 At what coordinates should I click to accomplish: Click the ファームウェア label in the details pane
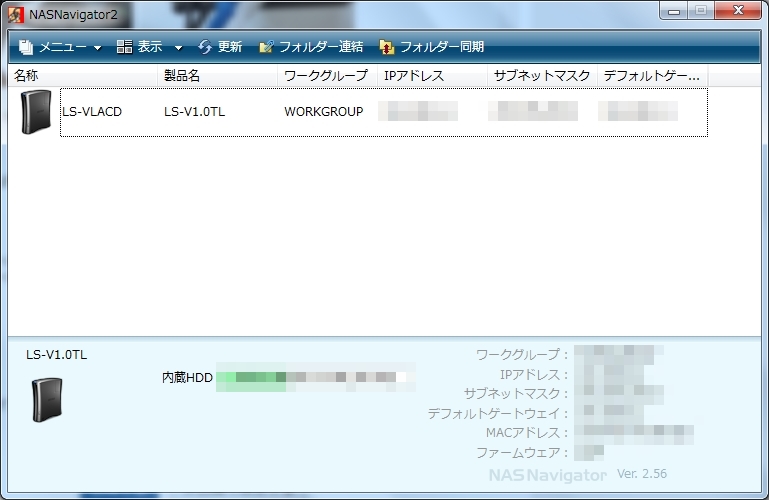pos(522,452)
